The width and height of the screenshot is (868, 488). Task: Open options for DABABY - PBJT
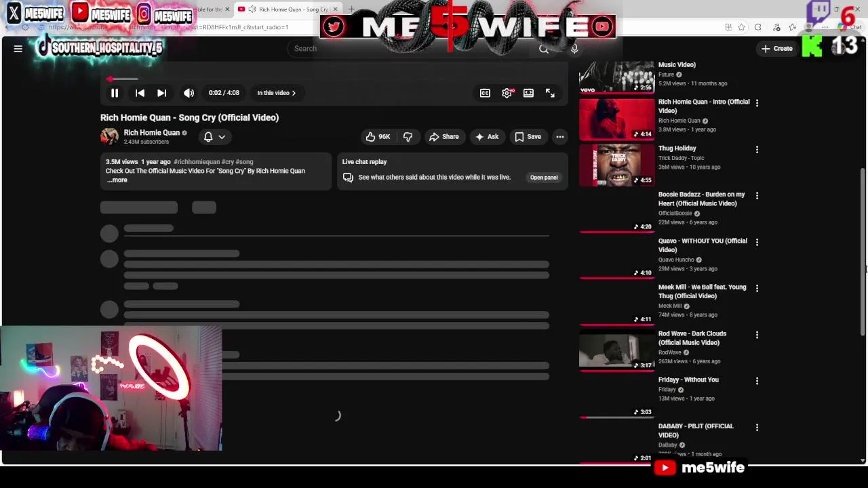(757, 428)
